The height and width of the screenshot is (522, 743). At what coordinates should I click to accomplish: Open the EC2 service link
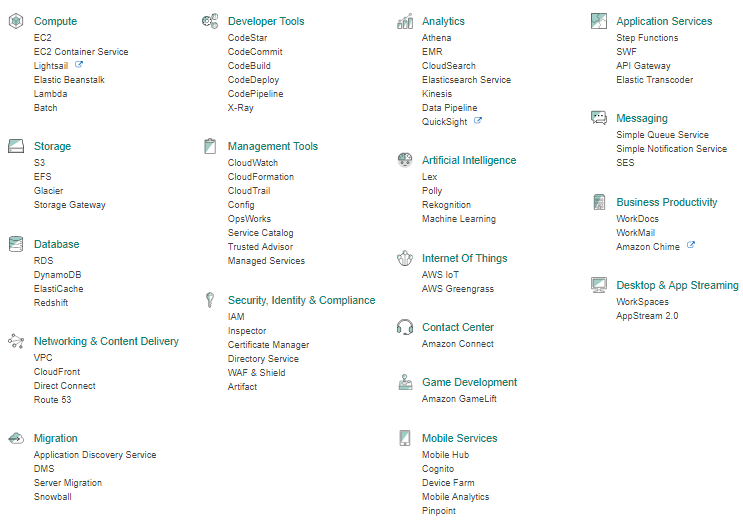click(43, 37)
